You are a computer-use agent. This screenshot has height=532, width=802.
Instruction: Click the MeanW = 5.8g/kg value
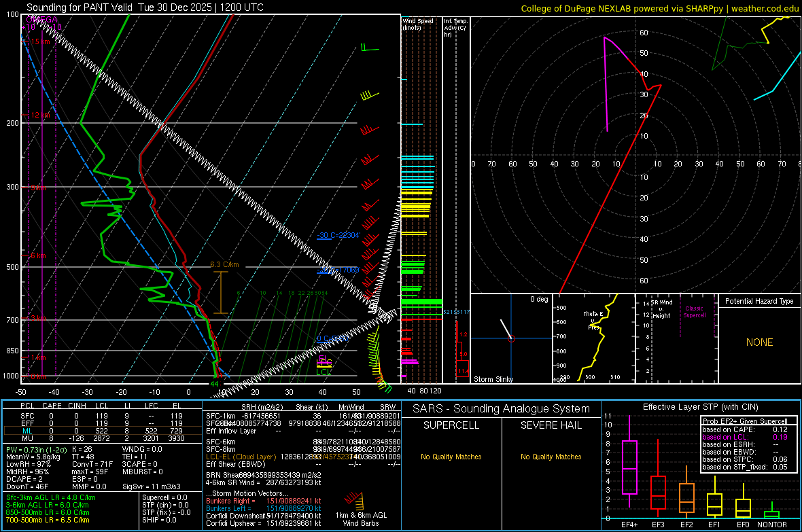click(33, 457)
